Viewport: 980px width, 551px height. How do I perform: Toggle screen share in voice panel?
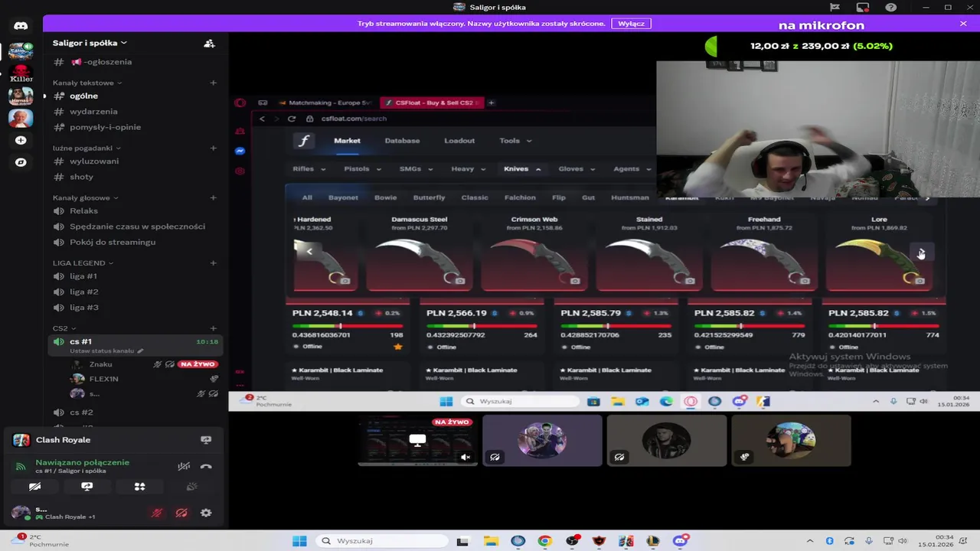coord(87,487)
